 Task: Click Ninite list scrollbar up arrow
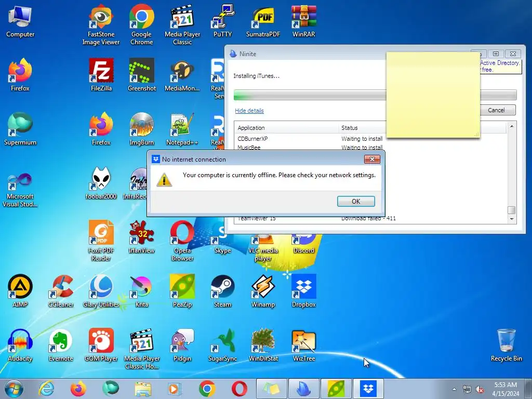pyautogui.click(x=512, y=126)
